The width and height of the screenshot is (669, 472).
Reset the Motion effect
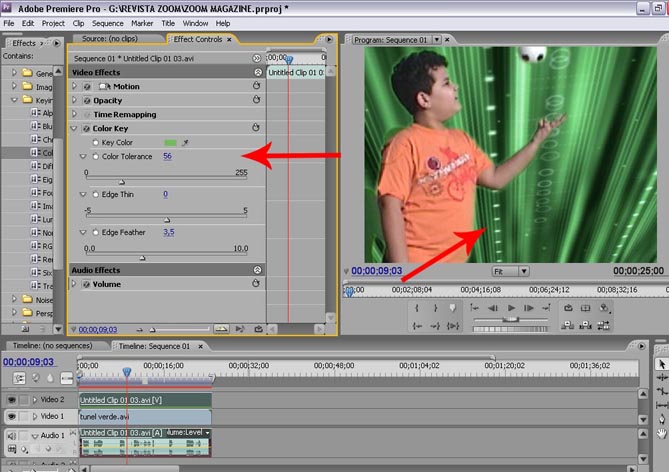click(x=257, y=87)
